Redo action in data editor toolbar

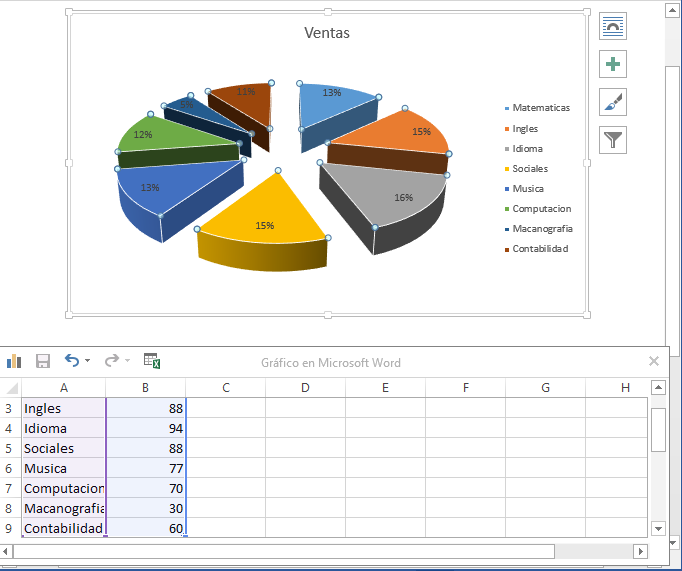[x=112, y=361]
